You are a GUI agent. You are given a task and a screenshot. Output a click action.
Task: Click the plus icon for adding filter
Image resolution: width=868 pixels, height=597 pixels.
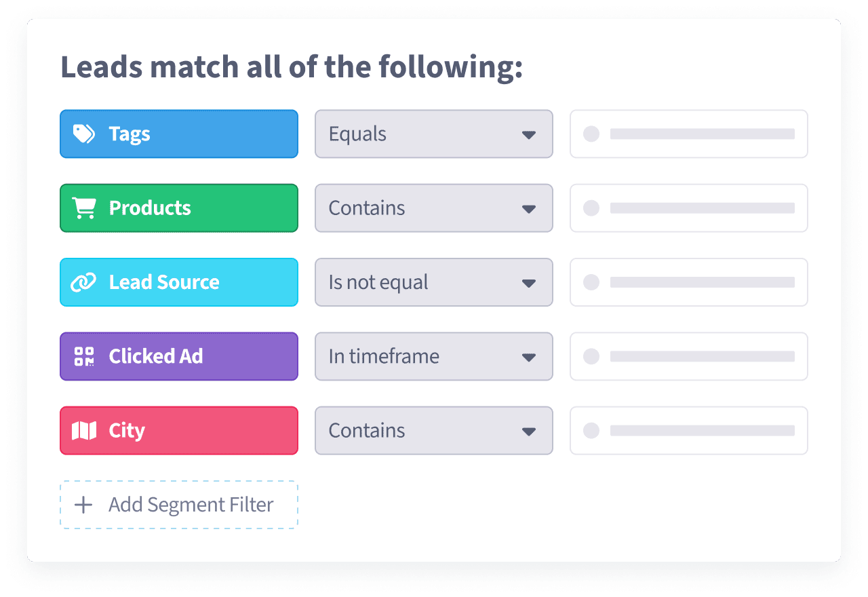tap(83, 505)
